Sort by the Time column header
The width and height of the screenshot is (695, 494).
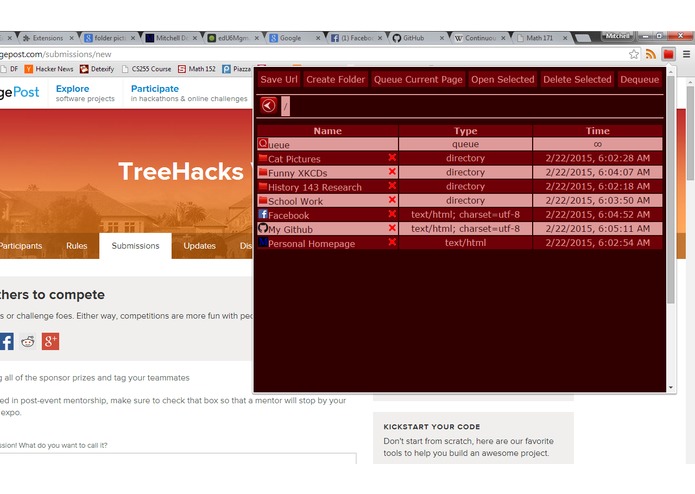[597, 131]
